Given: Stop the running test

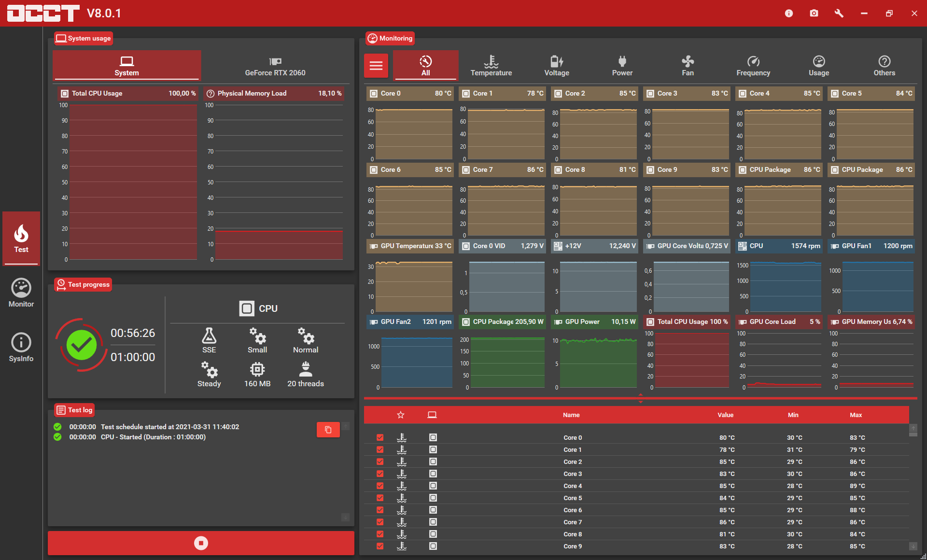Looking at the screenshot, I should tap(201, 543).
